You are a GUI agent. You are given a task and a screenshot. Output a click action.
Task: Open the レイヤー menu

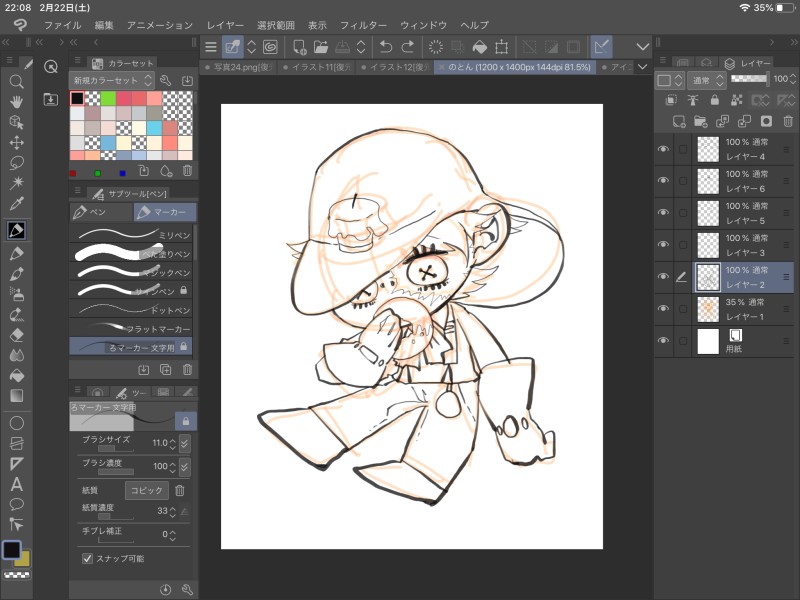click(225, 25)
